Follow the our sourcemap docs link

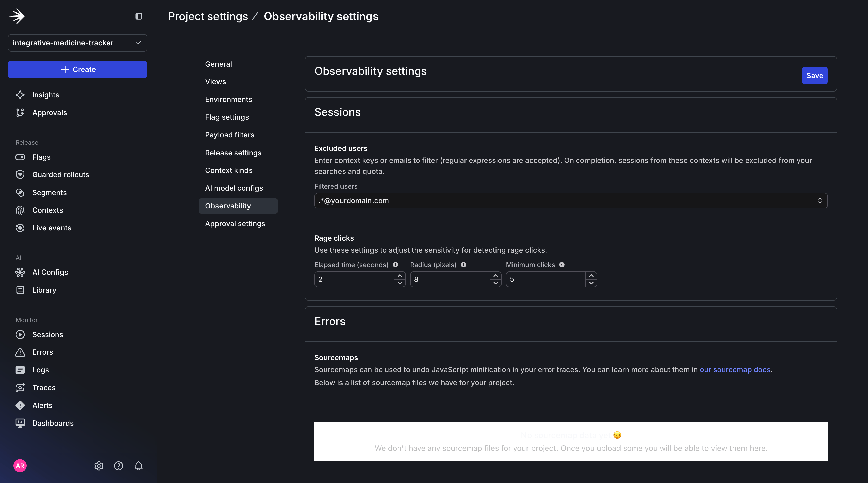(735, 369)
